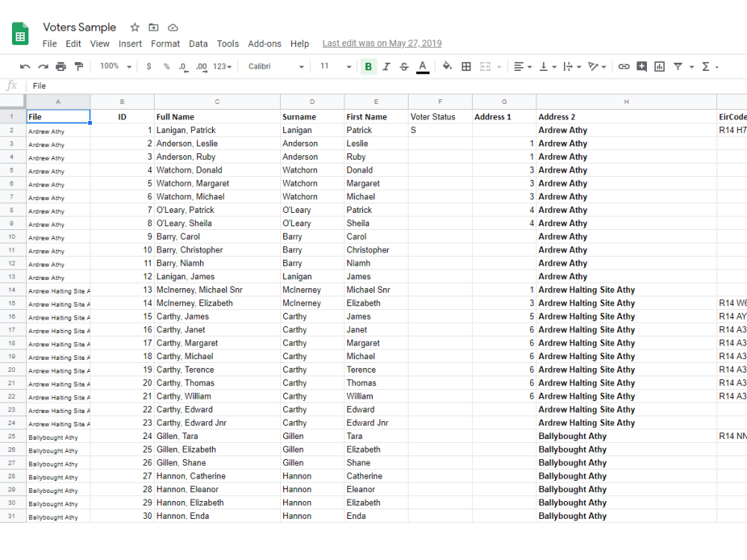
Task: Open the font size 11 dropdown
Action: (x=335, y=66)
